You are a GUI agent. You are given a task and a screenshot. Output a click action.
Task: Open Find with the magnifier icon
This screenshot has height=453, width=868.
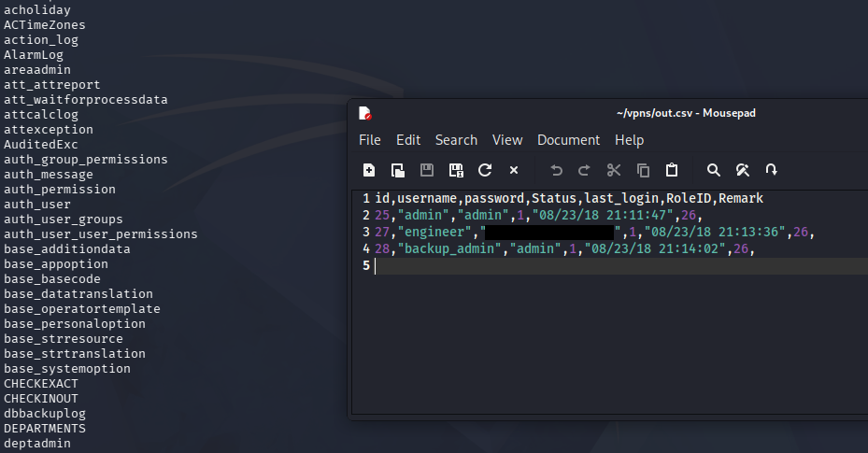(714, 170)
